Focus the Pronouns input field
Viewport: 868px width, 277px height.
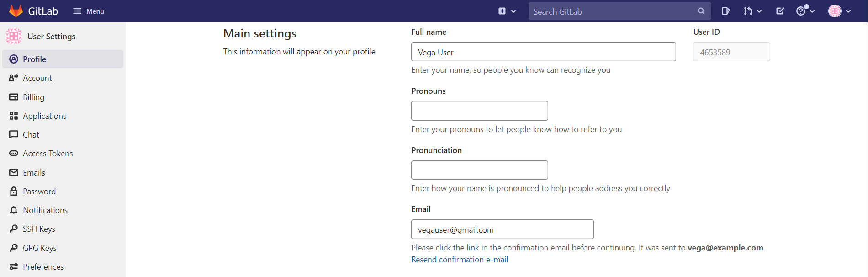click(479, 111)
